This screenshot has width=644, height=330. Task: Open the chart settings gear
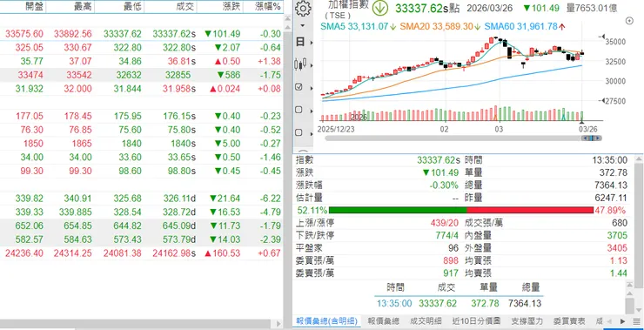click(x=303, y=8)
